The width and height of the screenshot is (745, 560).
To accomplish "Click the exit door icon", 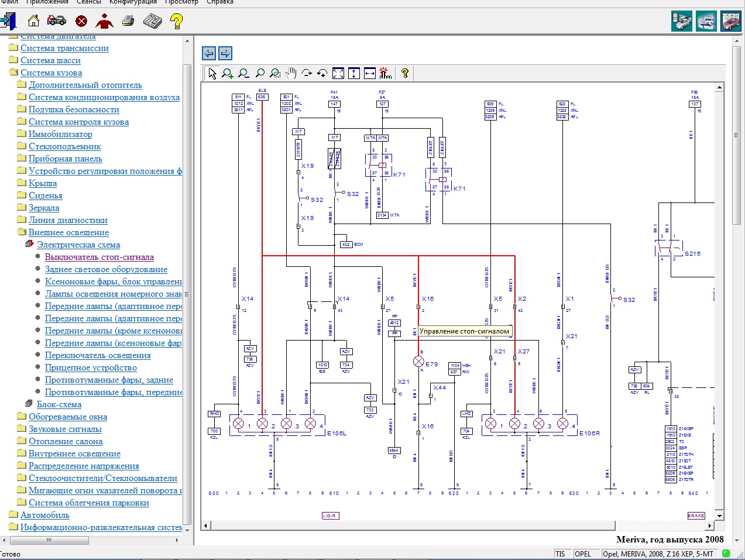I will point(8,22).
